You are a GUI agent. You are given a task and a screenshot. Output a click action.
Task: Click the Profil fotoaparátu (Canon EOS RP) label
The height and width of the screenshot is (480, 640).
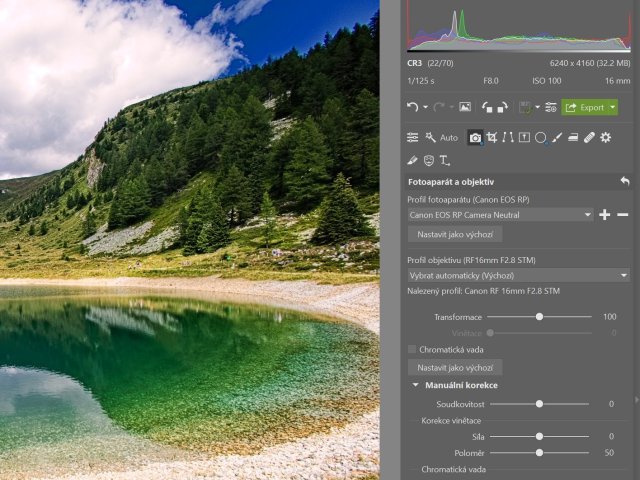coord(468,200)
